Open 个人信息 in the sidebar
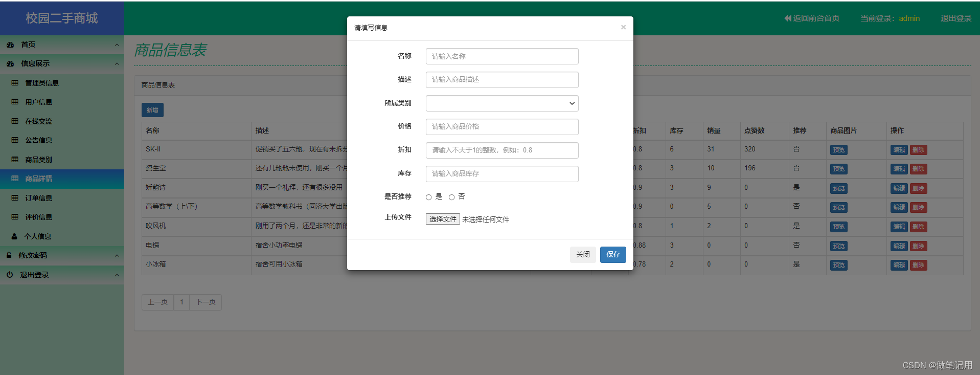The height and width of the screenshot is (375, 980). [38, 236]
